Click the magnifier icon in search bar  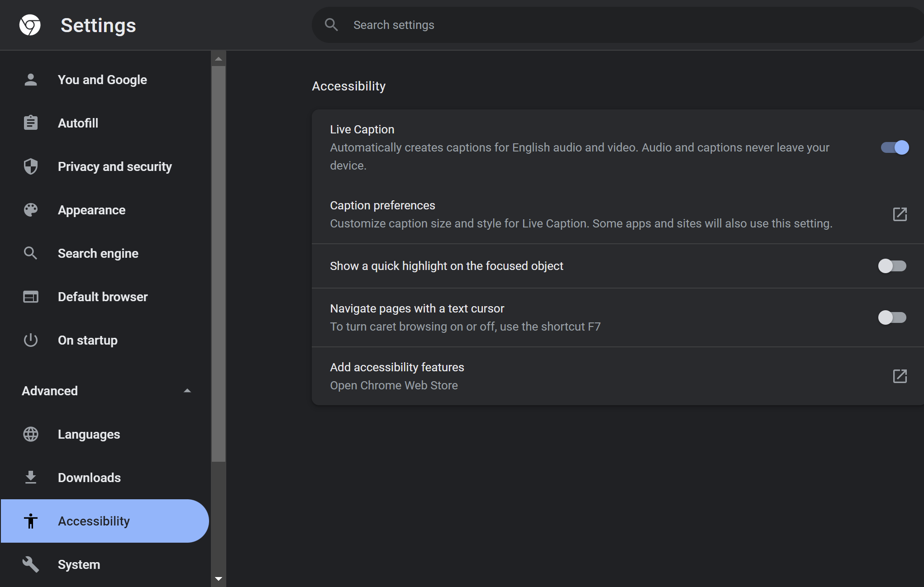click(x=332, y=25)
